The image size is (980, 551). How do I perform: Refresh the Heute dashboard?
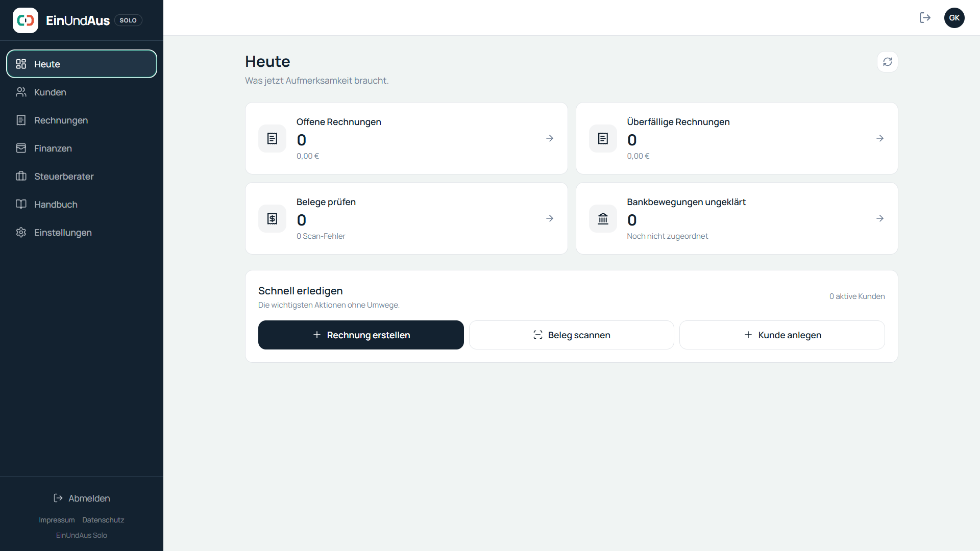click(x=888, y=62)
